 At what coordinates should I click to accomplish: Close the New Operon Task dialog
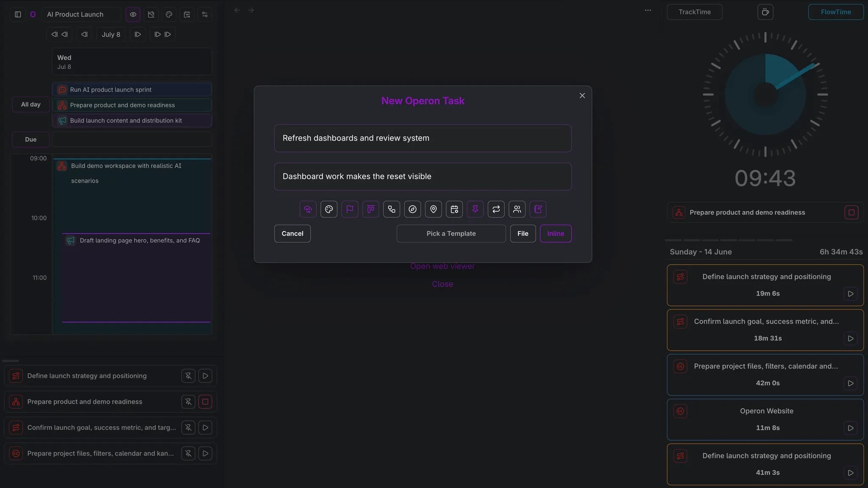pos(582,96)
